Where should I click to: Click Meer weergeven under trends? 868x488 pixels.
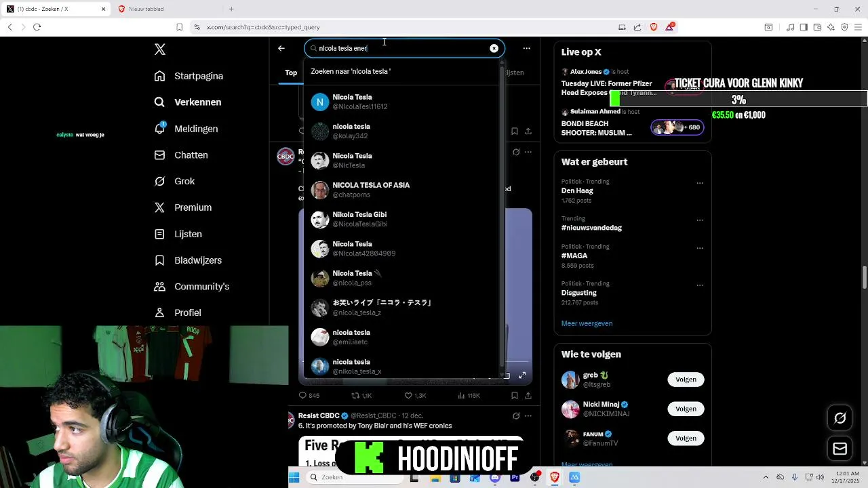point(587,323)
